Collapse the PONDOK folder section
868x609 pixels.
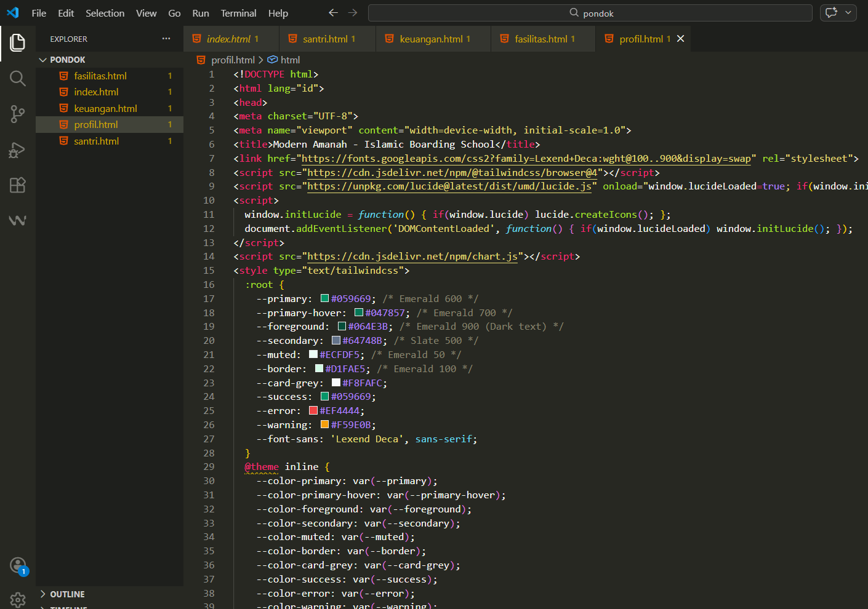(43, 60)
